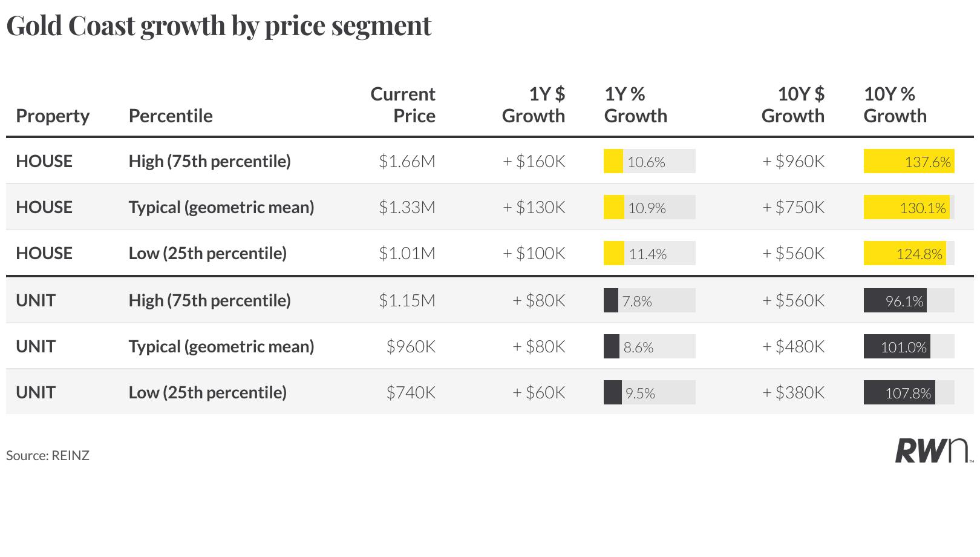Screen dimensions: 980x557
Task: Click the 10Y % Growth column header
Action: point(895,105)
